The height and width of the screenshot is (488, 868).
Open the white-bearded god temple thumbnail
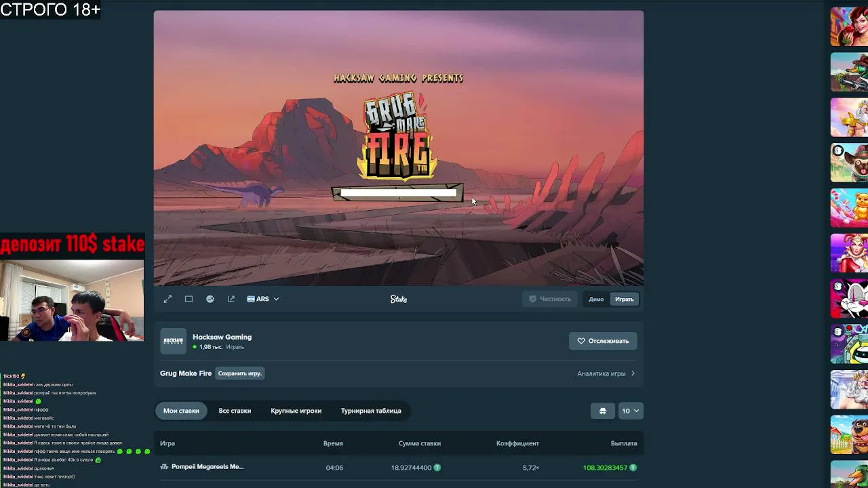coord(849,390)
